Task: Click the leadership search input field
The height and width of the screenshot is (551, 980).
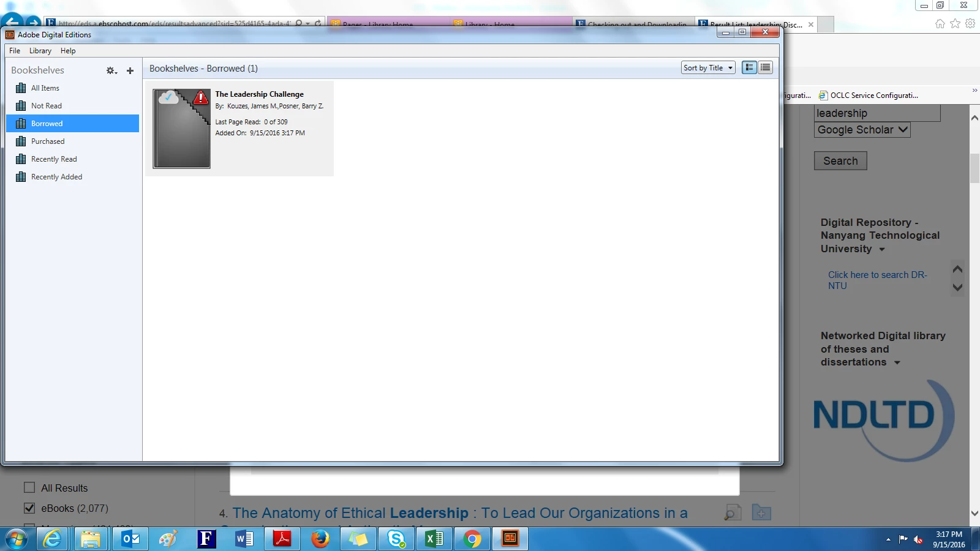Action: 876,113
